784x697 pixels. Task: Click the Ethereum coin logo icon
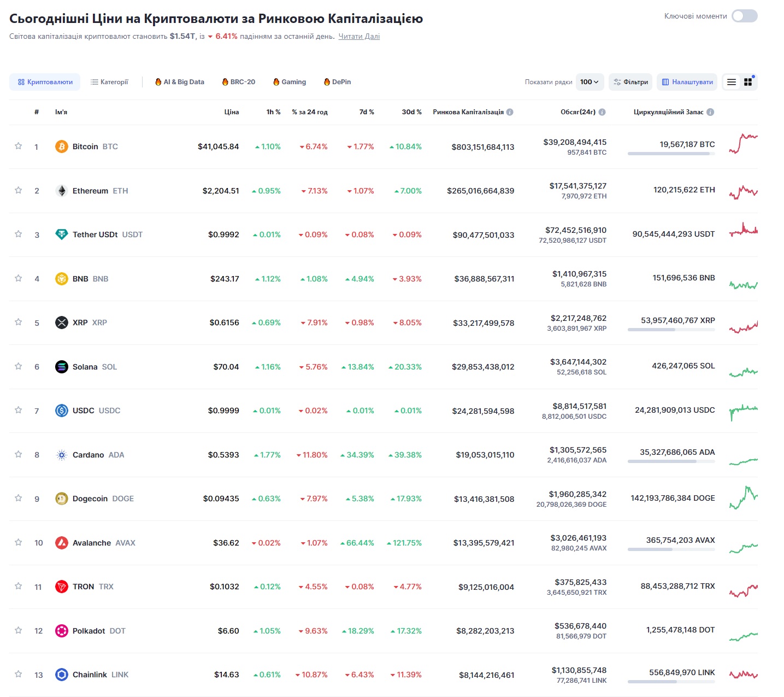point(62,191)
